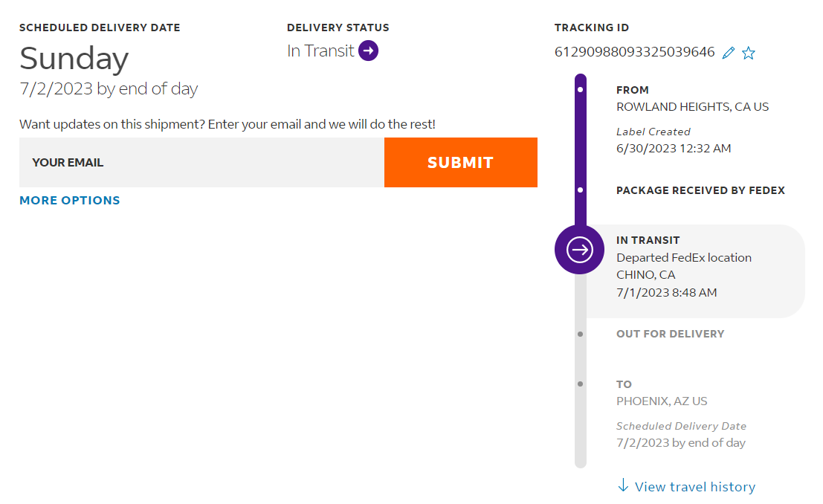Click the Rowland Heights, CA origin entry

(x=692, y=107)
